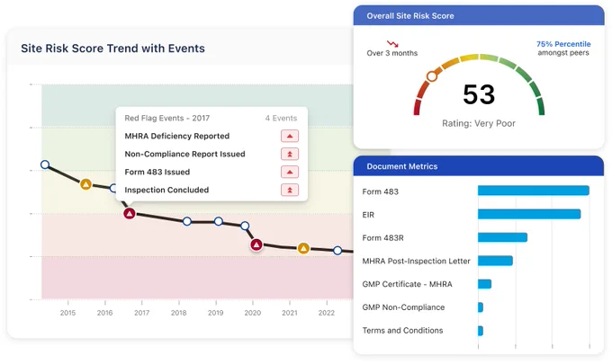Screen dimensions: 612x364
Task: Click the GMP Certificate - MHRA bar
Action: 485,284
